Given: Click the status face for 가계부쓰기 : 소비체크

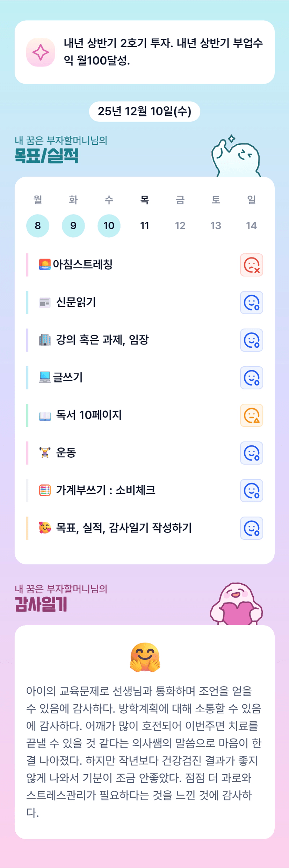Looking at the screenshot, I should coord(251,491).
